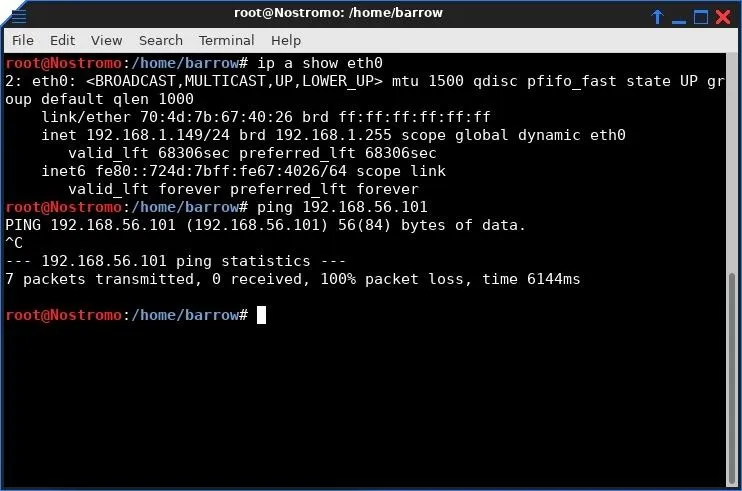Screen dimensions: 742x491
Task: Maximize the terminal window
Action: (701, 17)
